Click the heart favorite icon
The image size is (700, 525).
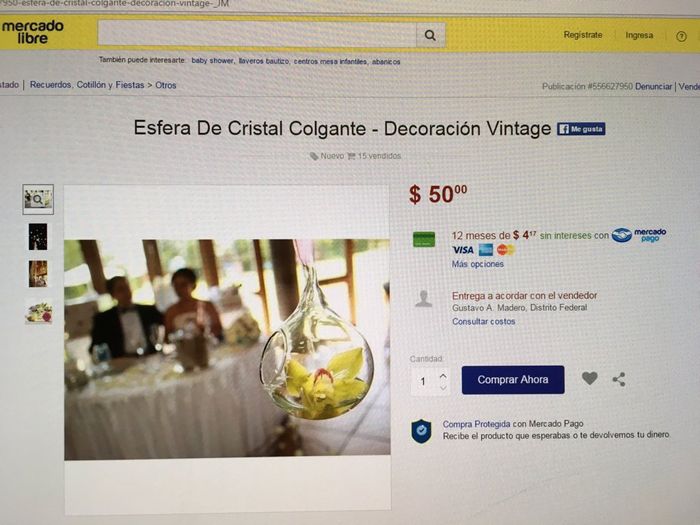[590, 379]
